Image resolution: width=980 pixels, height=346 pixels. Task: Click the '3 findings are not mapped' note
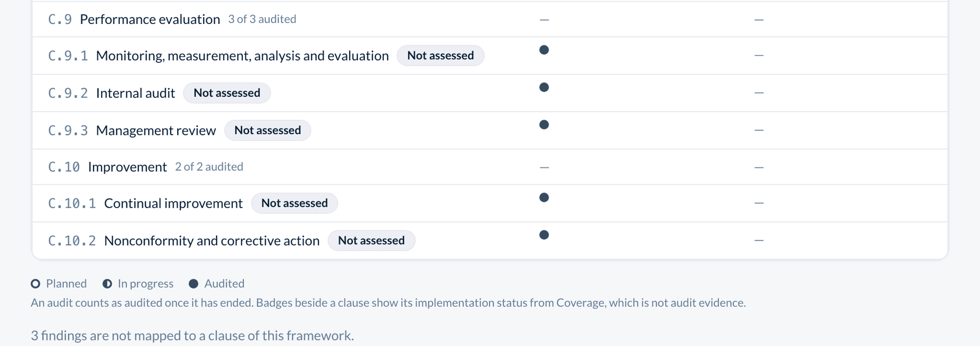192,335
